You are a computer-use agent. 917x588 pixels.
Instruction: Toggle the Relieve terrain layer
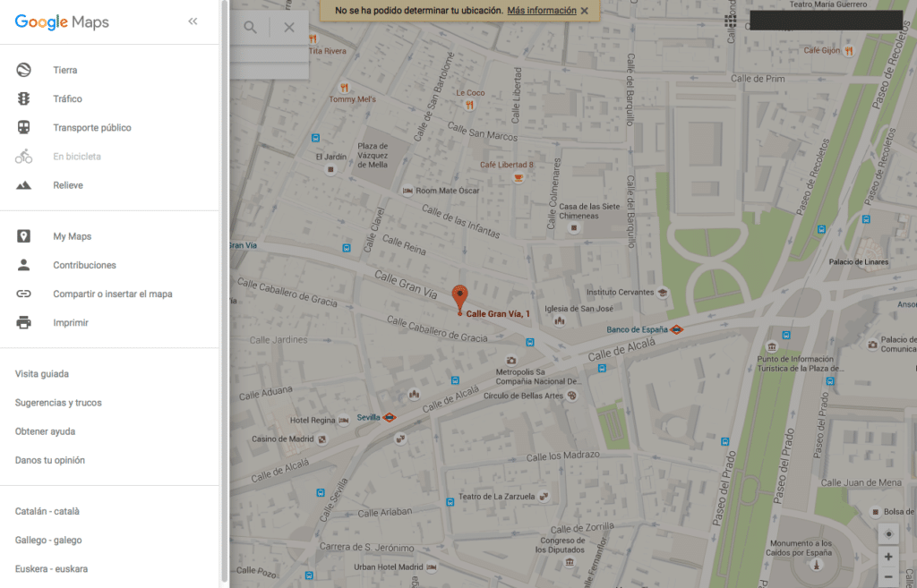pyautogui.click(x=24, y=184)
